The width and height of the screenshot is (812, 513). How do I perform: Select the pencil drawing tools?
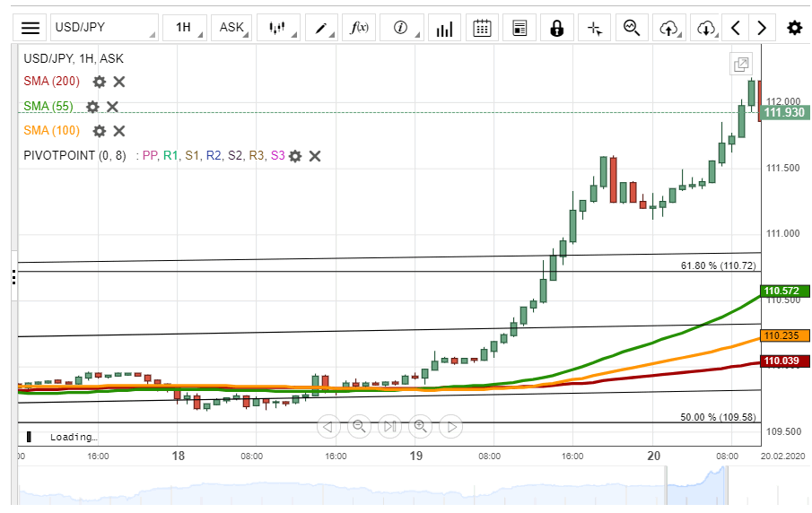pyautogui.click(x=321, y=28)
